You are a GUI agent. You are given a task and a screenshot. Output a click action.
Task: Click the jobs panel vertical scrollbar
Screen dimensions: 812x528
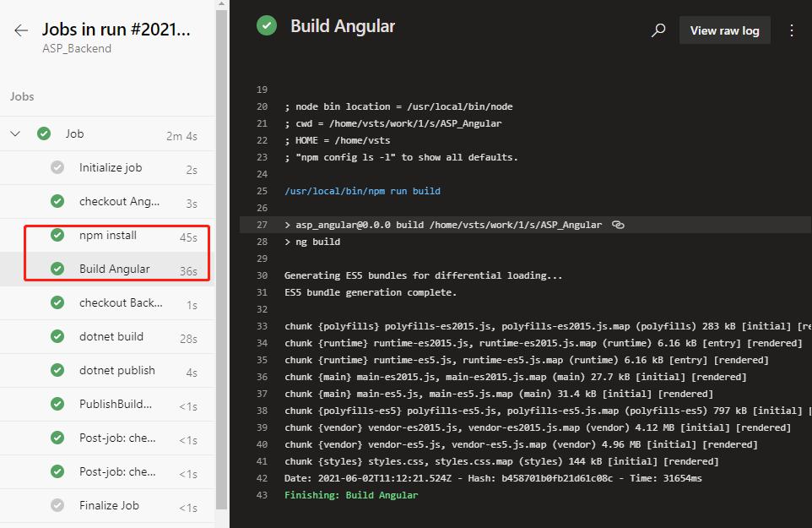[x=221, y=259]
